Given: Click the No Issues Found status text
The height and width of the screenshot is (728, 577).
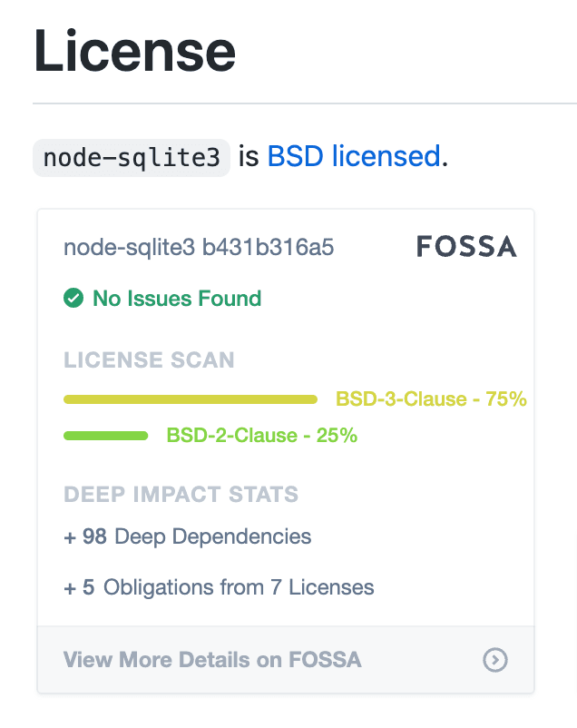Looking at the screenshot, I should [x=177, y=298].
